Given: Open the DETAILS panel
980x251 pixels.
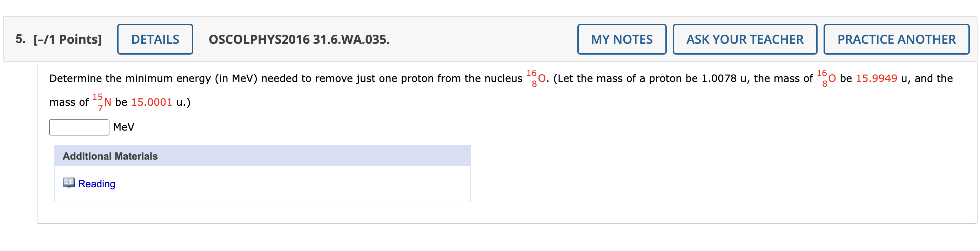Looking at the screenshot, I should point(155,39).
